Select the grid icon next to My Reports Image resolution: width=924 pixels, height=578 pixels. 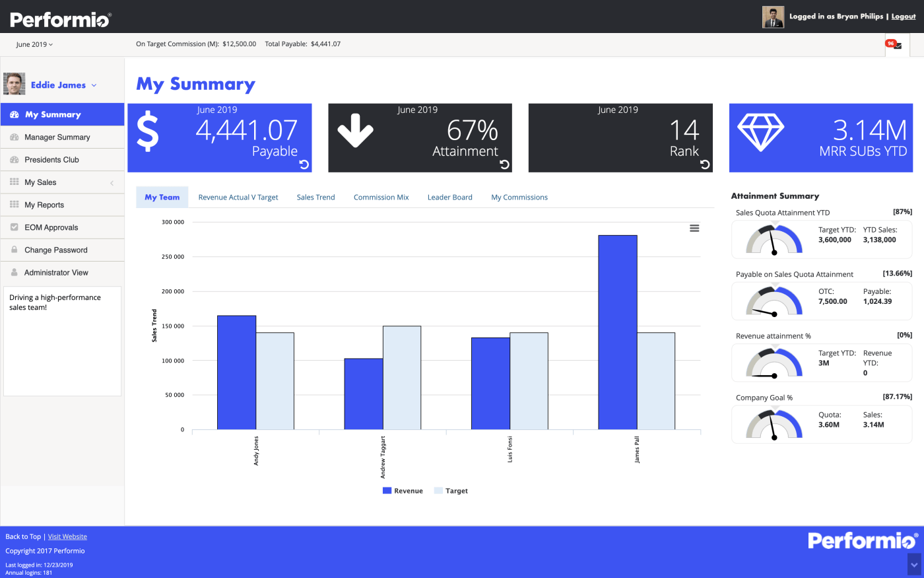15,204
